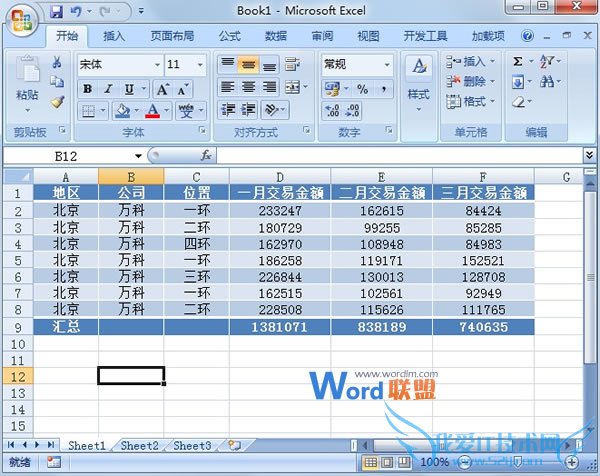Click the Wrap Text icon

coord(292,64)
